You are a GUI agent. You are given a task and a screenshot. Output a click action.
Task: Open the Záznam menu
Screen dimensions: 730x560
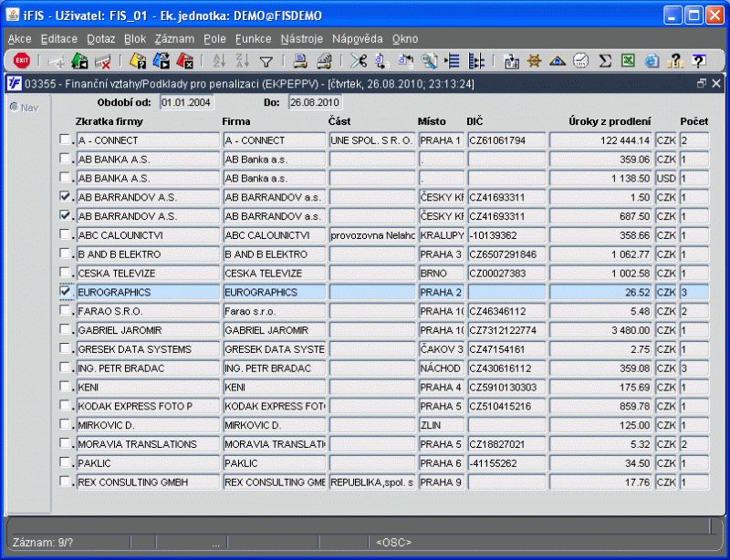(174, 39)
